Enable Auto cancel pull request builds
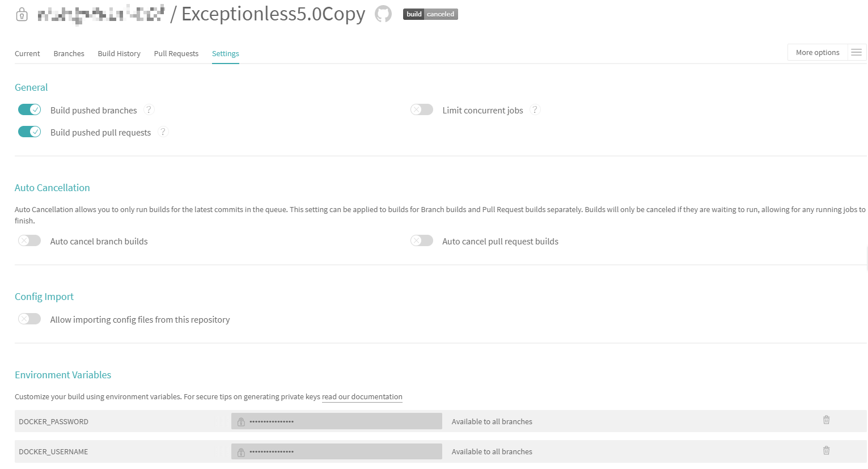Image resolution: width=868 pixels, height=469 pixels. [422, 240]
